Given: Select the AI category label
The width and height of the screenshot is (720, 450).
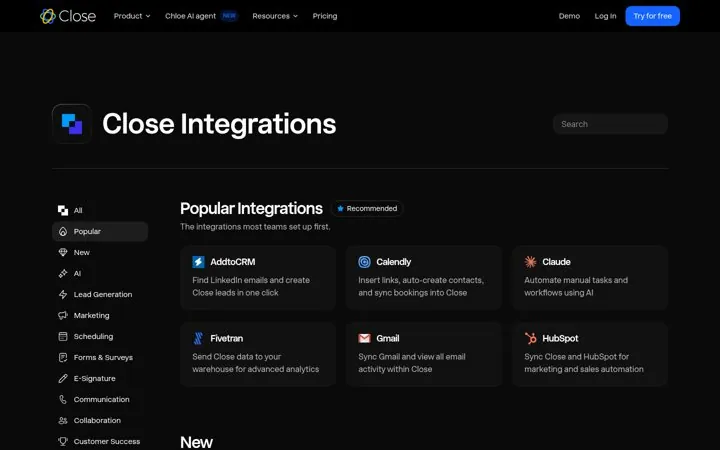Looking at the screenshot, I should [x=77, y=274].
